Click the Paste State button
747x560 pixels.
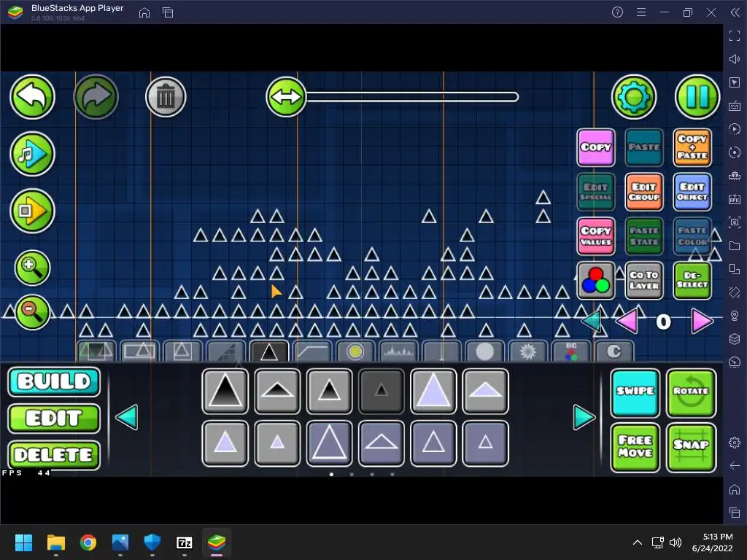tap(644, 236)
